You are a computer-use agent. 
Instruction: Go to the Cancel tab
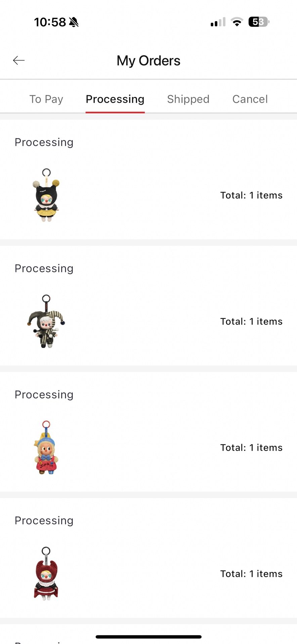(250, 99)
